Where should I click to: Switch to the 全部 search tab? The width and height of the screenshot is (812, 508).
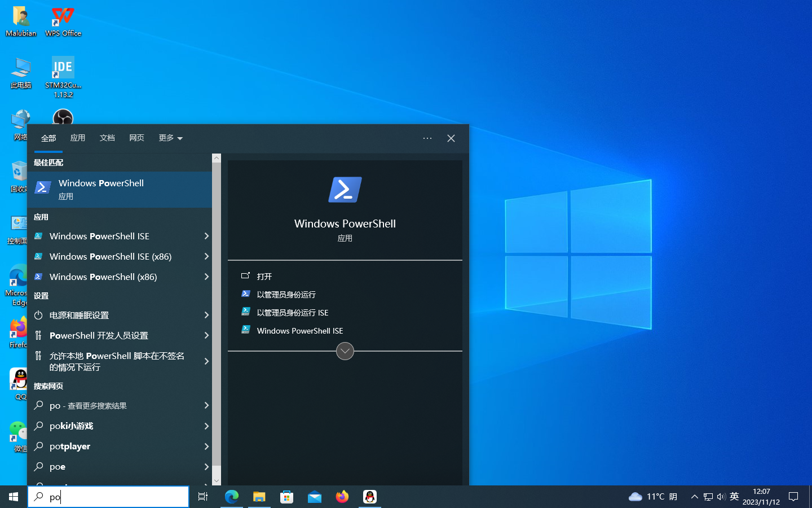click(x=48, y=138)
